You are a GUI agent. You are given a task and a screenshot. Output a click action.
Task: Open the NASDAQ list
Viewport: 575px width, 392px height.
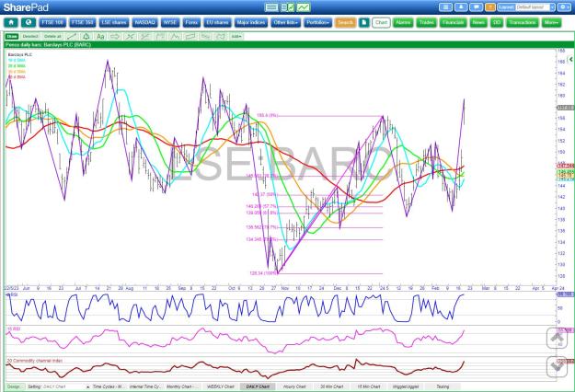pos(144,22)
